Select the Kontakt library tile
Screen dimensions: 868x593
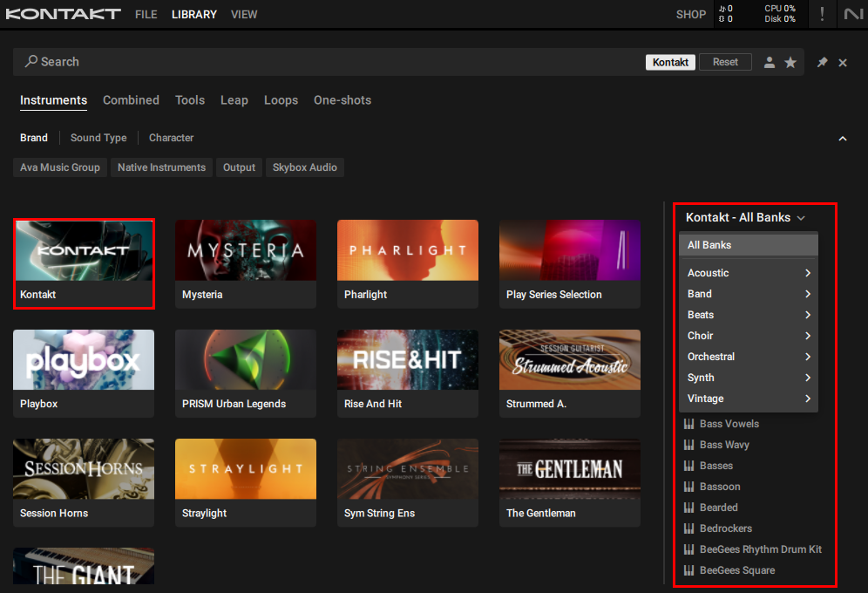tap(85, 264)
